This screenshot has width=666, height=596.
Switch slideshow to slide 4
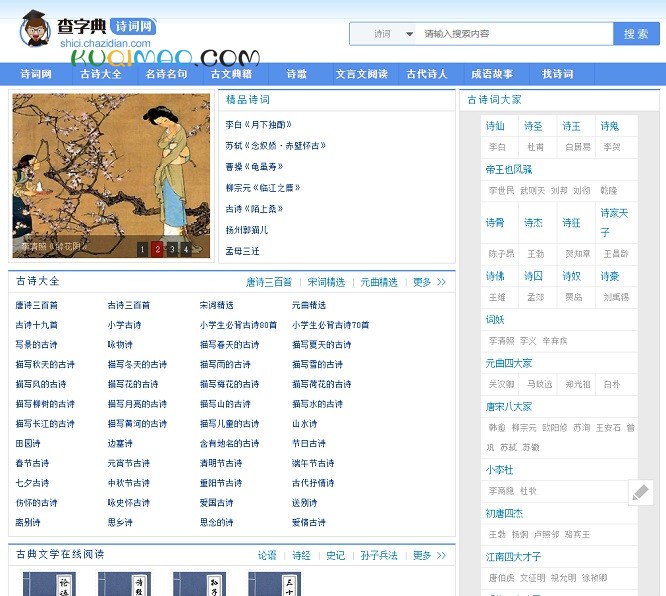tap(186, 249)
